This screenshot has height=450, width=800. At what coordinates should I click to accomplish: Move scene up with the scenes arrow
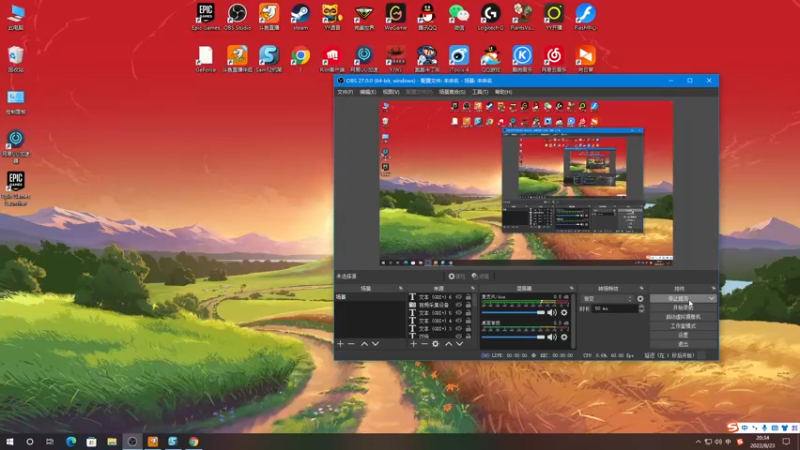364,344
